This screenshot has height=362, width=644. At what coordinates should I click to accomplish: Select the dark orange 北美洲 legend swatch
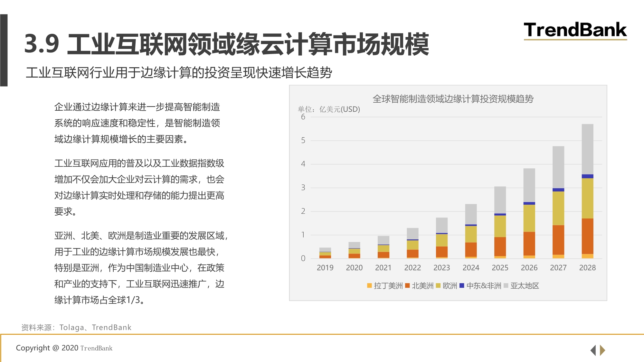407,286
